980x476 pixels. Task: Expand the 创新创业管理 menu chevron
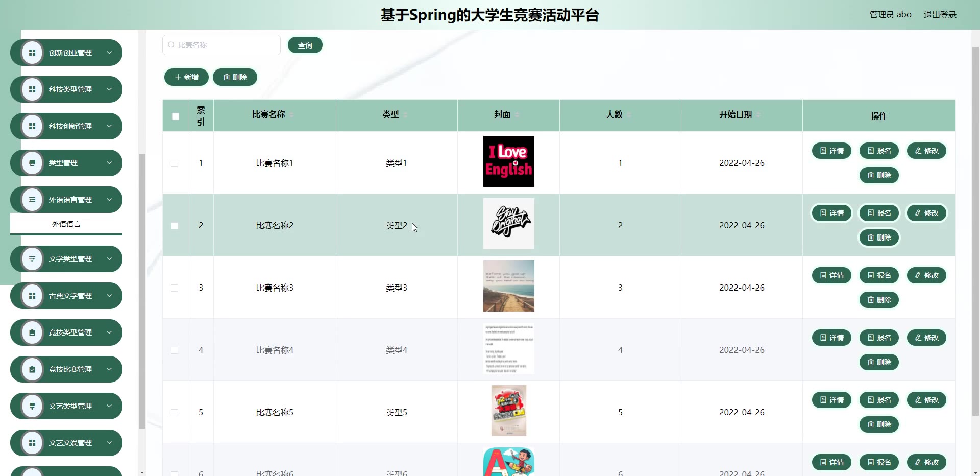(x=109, y=53)
